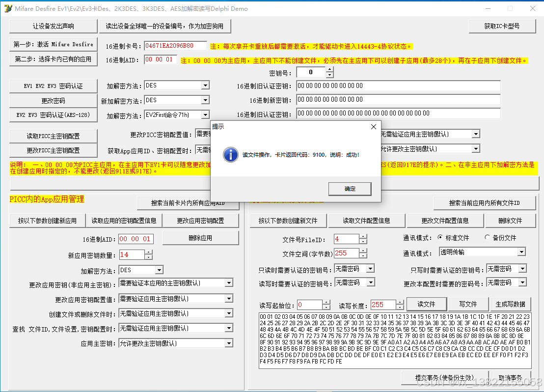Open 只写时需要认证的密钥号 dropdown
The height and width of the screenshot is (392, 544).
click(x=522, y=268)
